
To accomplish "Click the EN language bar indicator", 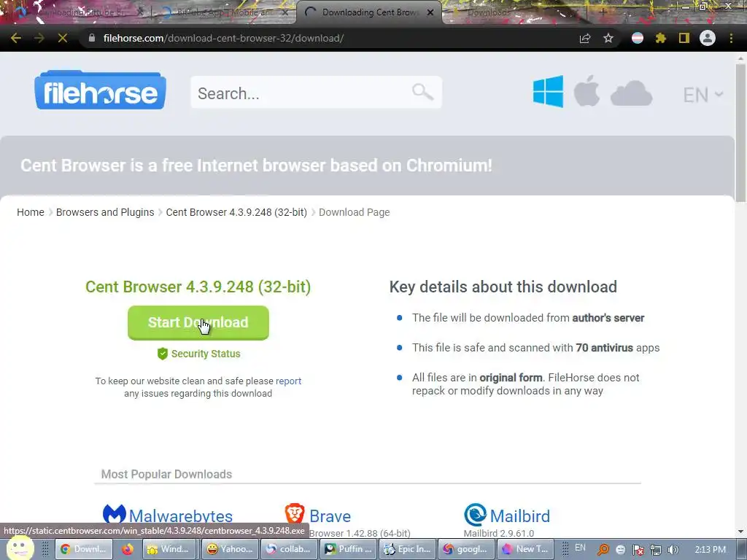I will [580, 548].
